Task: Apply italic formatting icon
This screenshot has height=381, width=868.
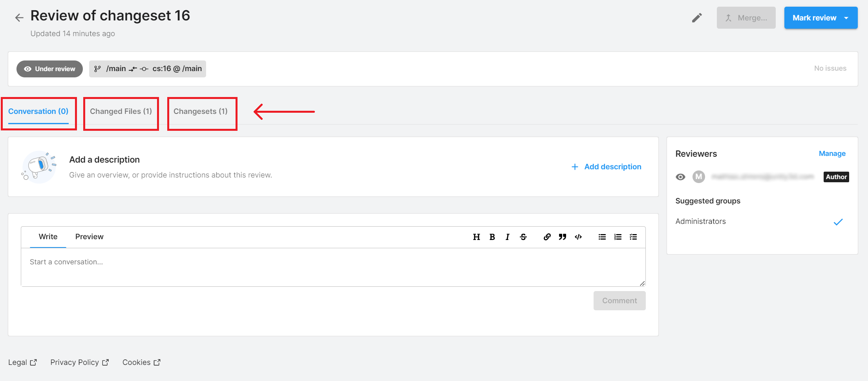Action: point(507,237)
